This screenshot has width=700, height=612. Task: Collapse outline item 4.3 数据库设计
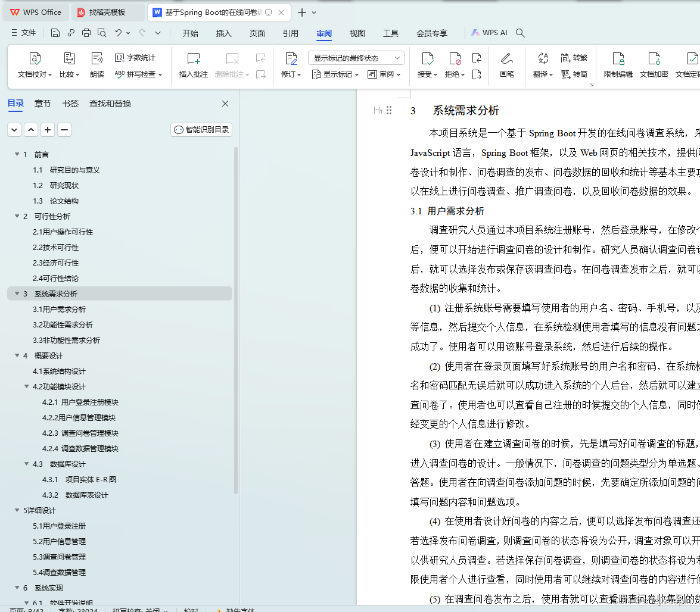point(26,464)
